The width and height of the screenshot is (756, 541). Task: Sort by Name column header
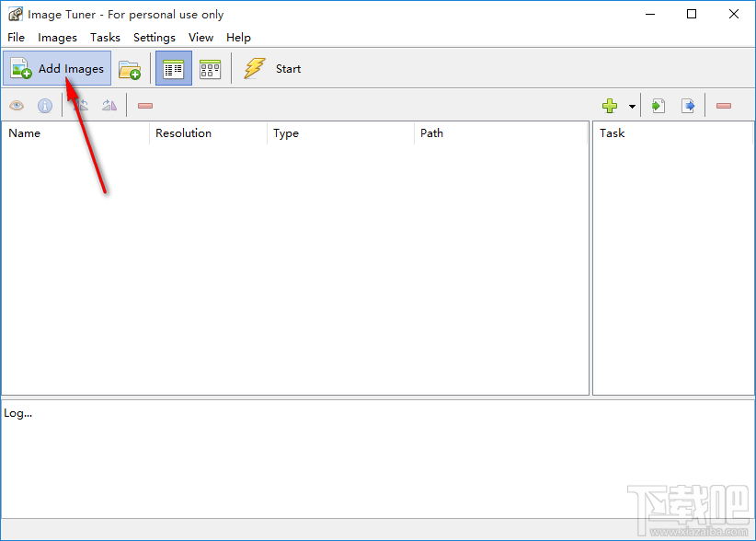pyautogui.click(x=75, y=133)
